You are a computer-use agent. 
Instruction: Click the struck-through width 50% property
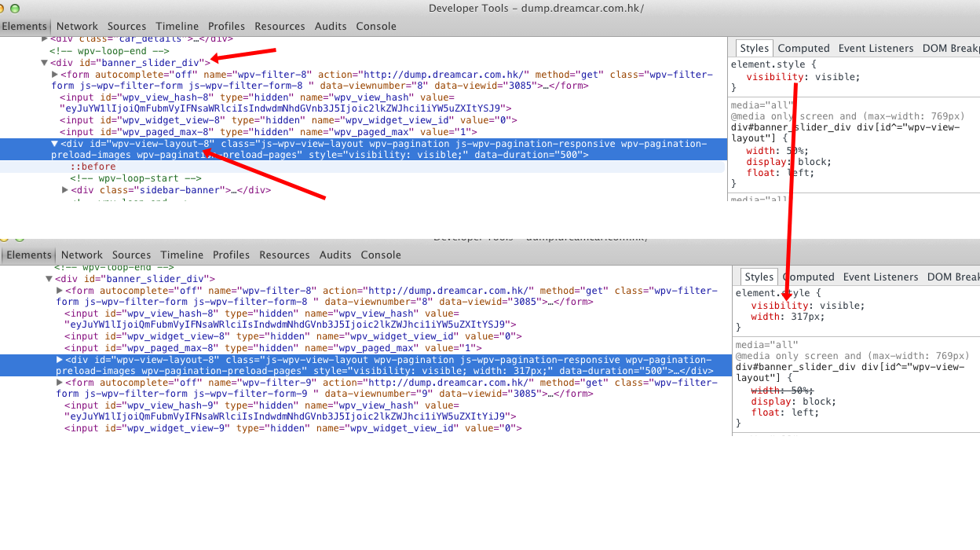782,390
